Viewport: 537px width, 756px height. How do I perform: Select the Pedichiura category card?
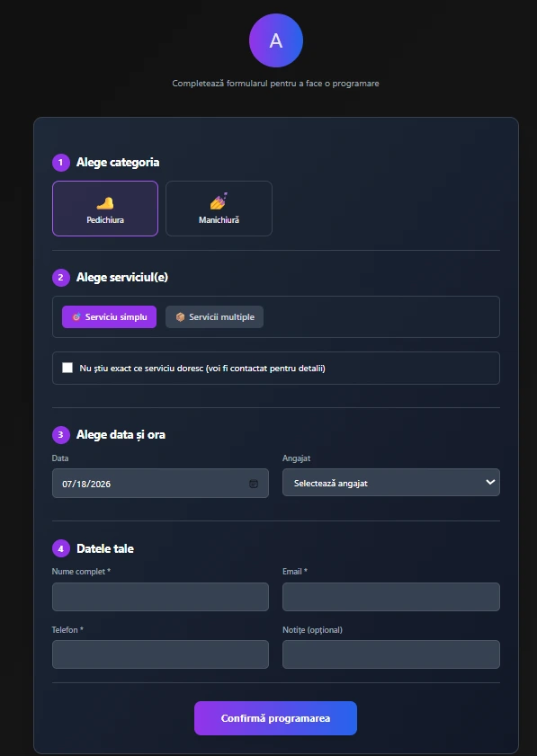point(105,209)
